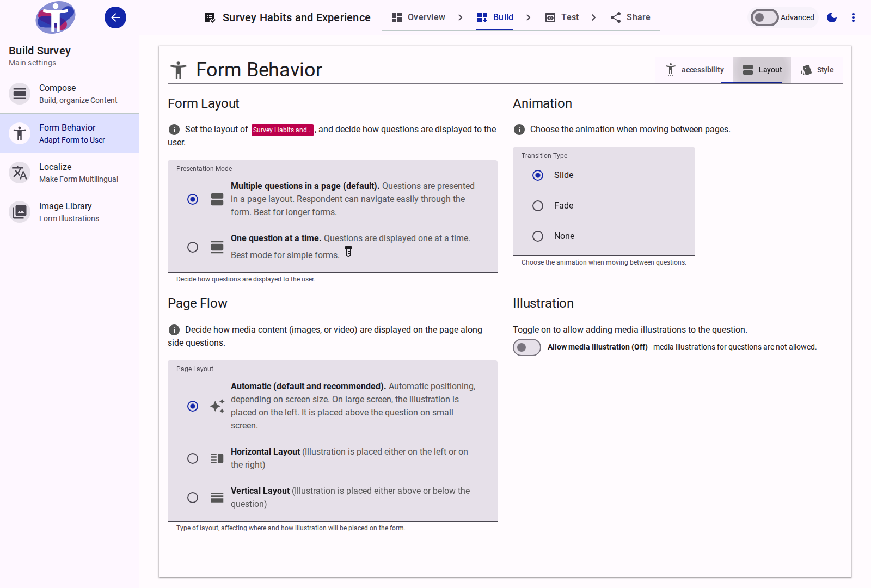Go back with the blue arrow button
Screen dimensions: 871x588
coord(115,17)
